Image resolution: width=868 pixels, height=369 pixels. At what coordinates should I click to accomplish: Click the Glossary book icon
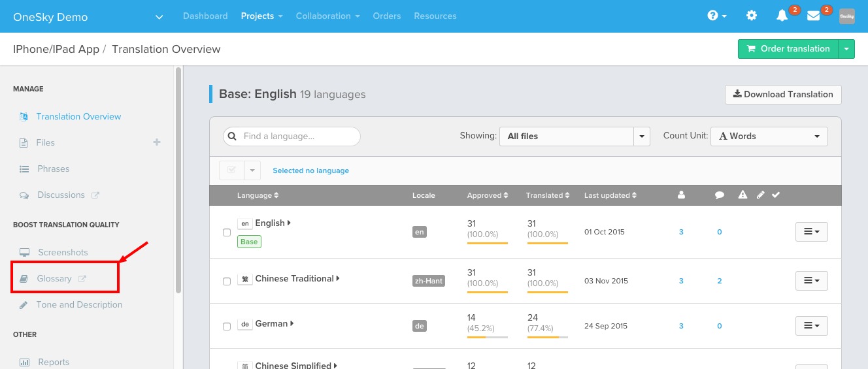coord(24,278)
